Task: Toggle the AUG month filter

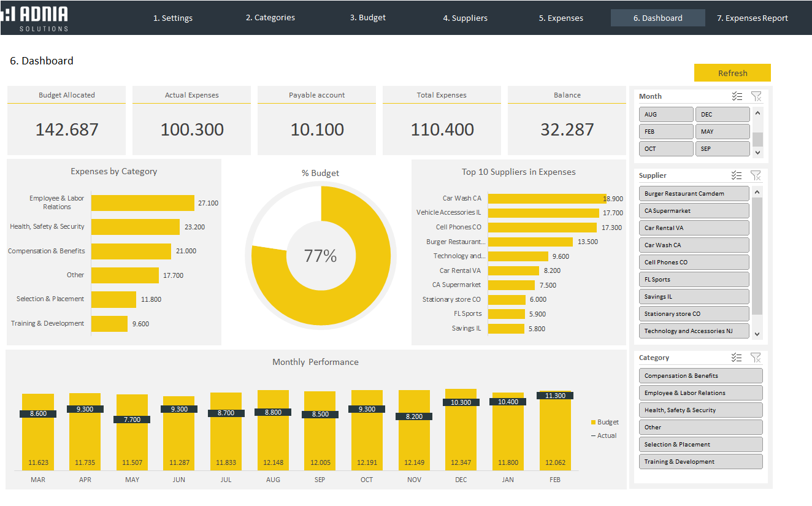Action: point(665,115)
